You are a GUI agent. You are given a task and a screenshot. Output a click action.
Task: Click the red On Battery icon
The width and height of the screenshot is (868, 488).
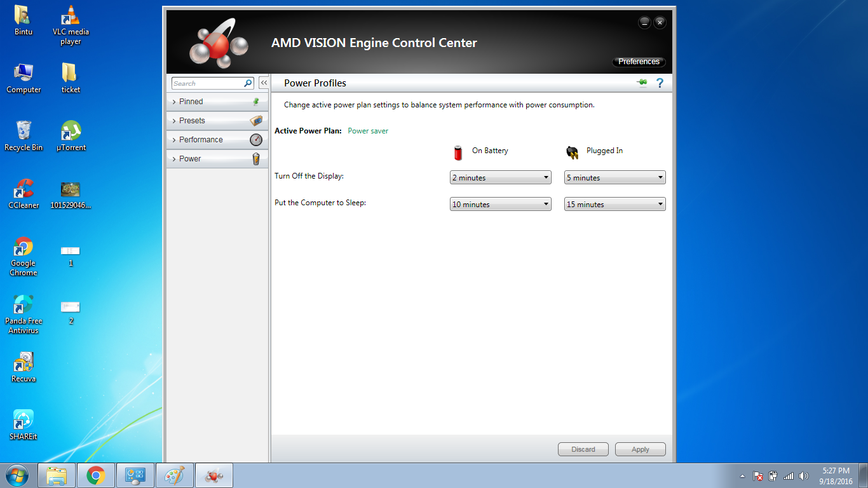click(x=458, y=152)
